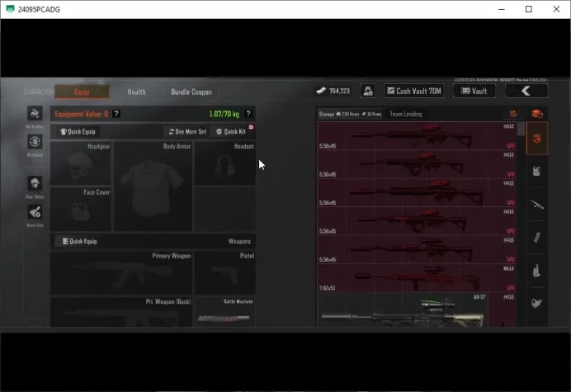Switch to the Equip tab
Screen dimensions: 571x392
[x=82, y=92]
